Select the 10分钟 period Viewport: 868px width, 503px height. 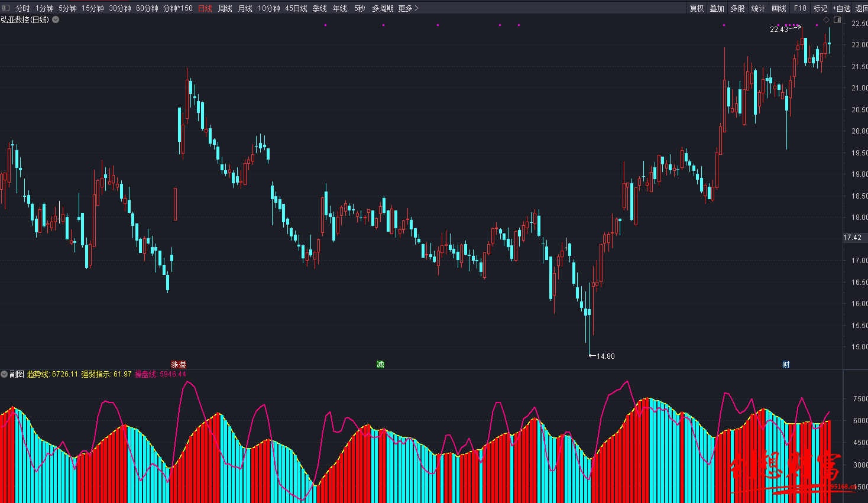tap(269, 8)
